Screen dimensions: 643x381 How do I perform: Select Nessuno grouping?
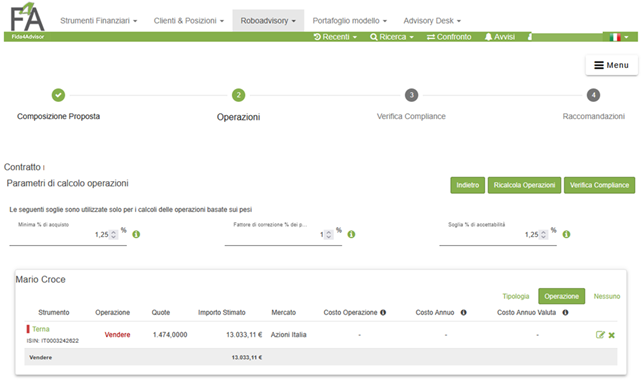607,297
